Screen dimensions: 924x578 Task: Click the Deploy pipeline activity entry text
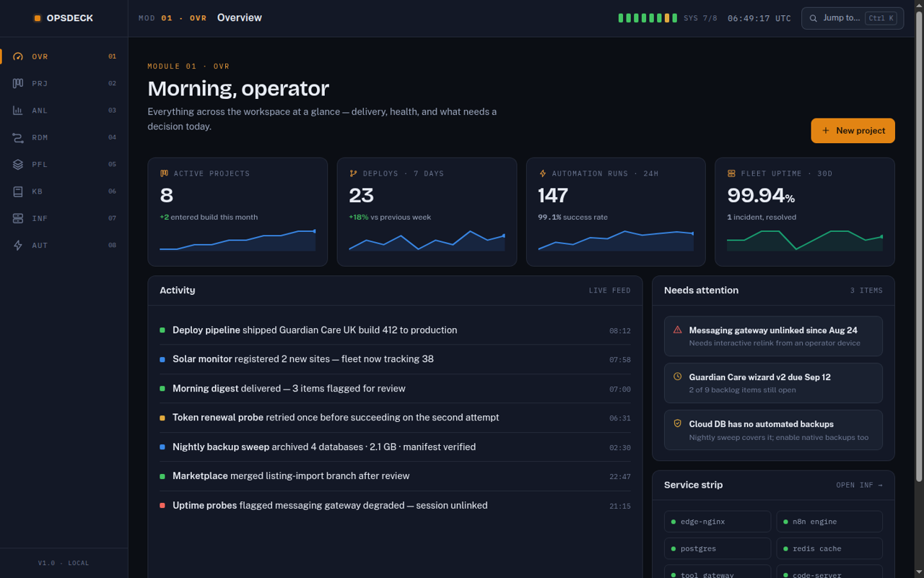point(315,330)
